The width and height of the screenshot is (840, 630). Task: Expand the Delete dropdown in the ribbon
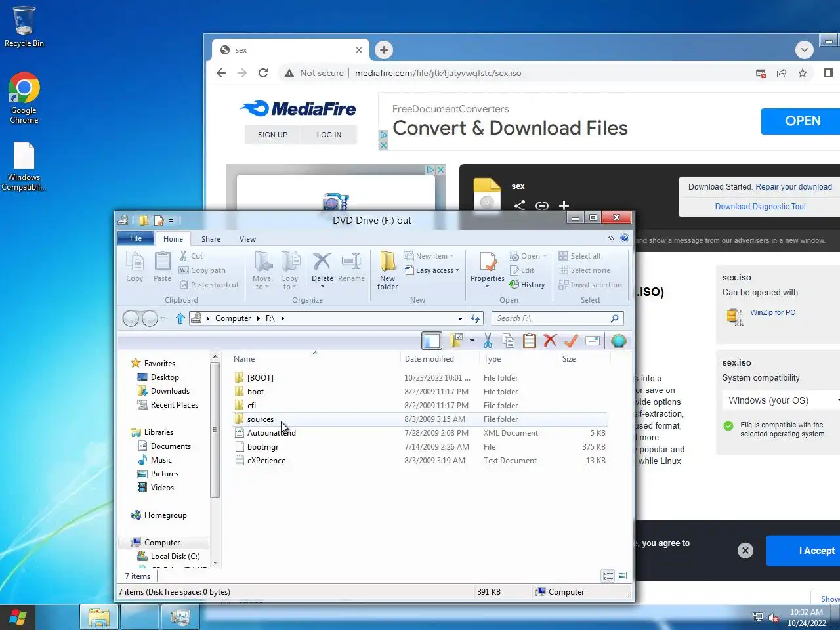322,287
